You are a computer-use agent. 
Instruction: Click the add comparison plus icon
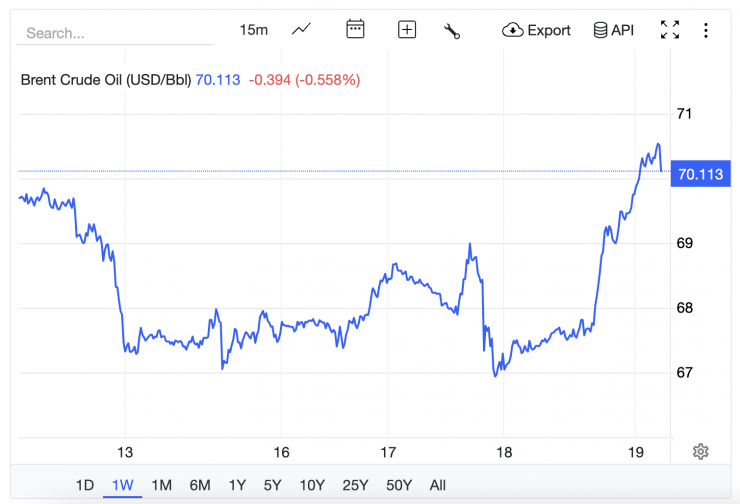click(x=407, y=30)
